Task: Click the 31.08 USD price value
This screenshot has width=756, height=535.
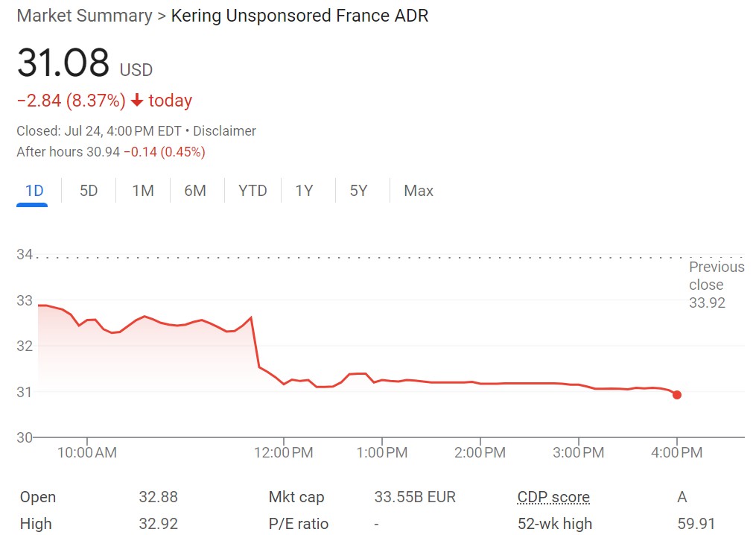Action: click(x=63, y=63)
